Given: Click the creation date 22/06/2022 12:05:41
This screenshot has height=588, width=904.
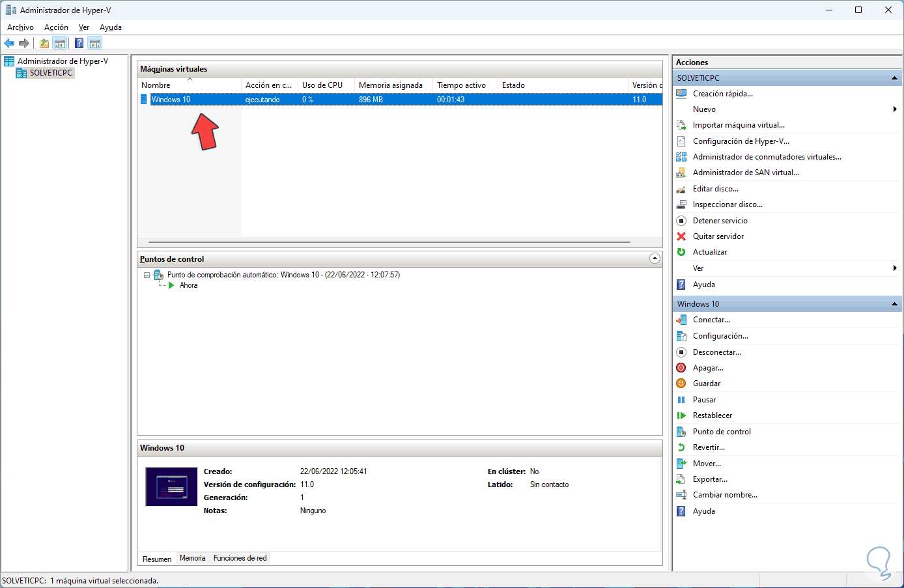Looking at the screenshot, I should point(333,471).
